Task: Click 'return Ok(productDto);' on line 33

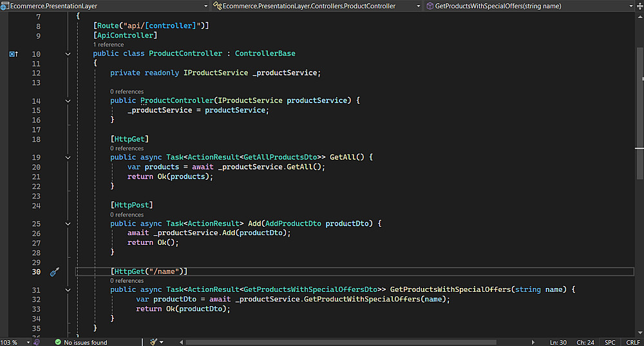Action: (x=183, y=309)
